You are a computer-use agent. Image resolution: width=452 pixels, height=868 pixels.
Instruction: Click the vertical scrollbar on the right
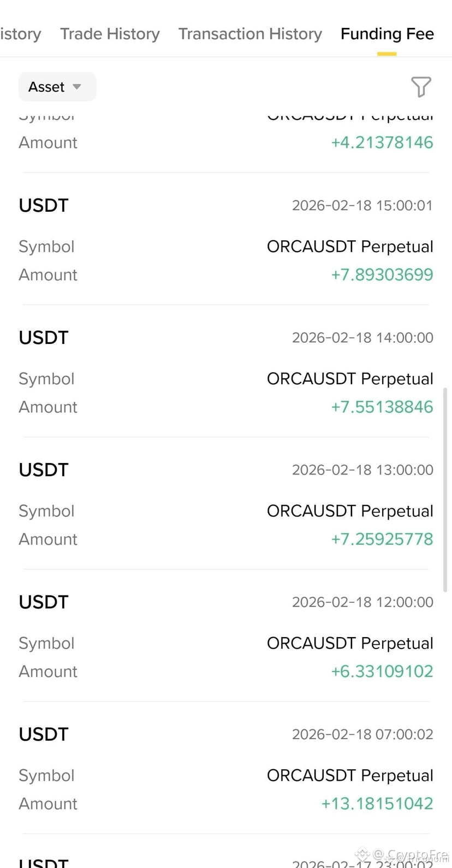coord(445,490)
